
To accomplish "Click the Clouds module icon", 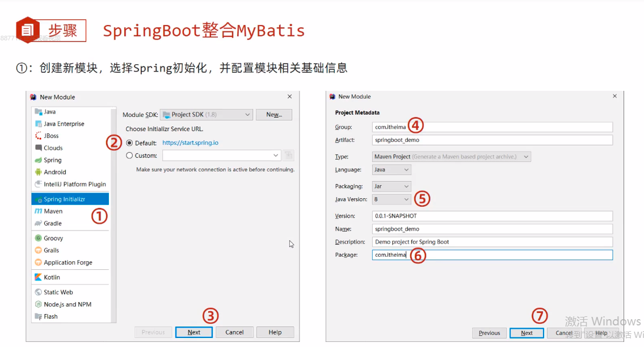I will [x=39, y=148].
